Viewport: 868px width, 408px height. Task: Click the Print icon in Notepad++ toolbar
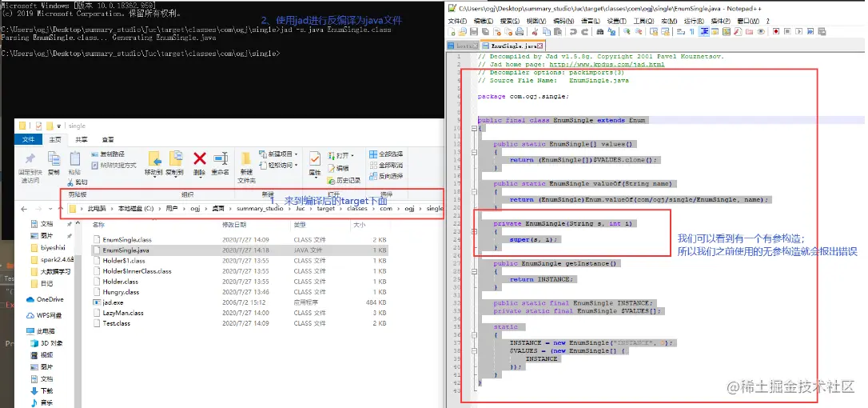520,31
